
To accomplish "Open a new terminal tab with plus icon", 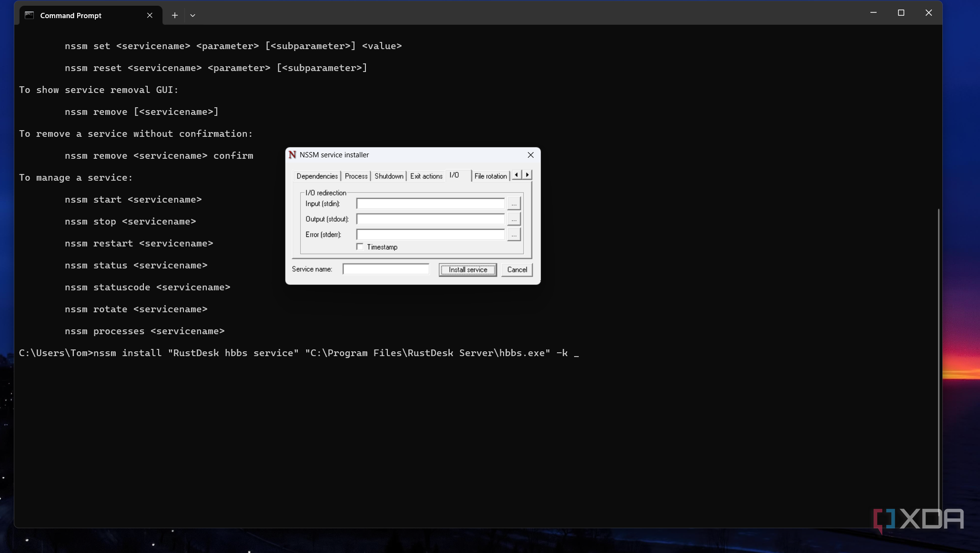I will click(175, 15).
